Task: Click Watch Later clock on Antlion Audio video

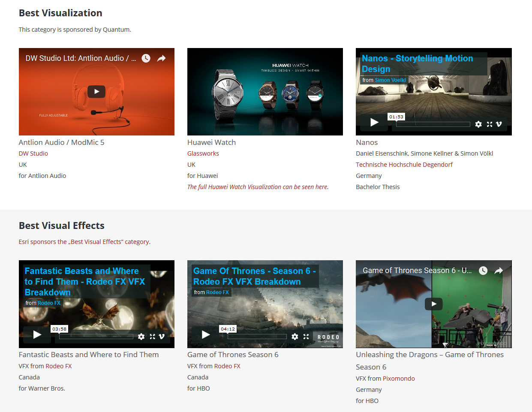Action: pyautogui.click(x=146, y=58)
